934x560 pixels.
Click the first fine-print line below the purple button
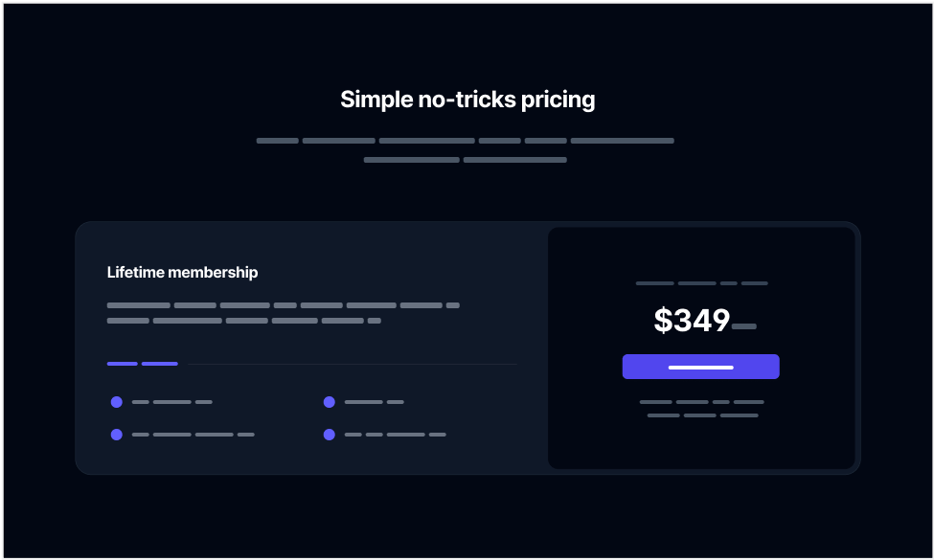tap(702, 402)
